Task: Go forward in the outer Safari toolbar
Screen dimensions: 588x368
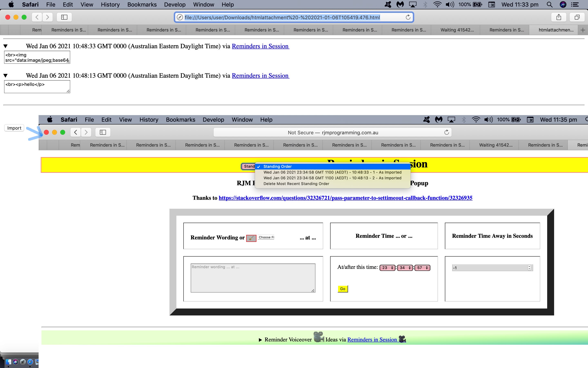Action: pos(48,17)
